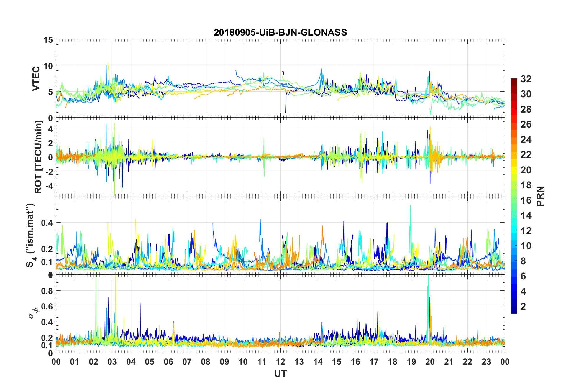Image resolution: width=561 pixels, height=392 pixels.
Task: Select the 12 hour tick on the UT axis
Action: pos(280,362)
